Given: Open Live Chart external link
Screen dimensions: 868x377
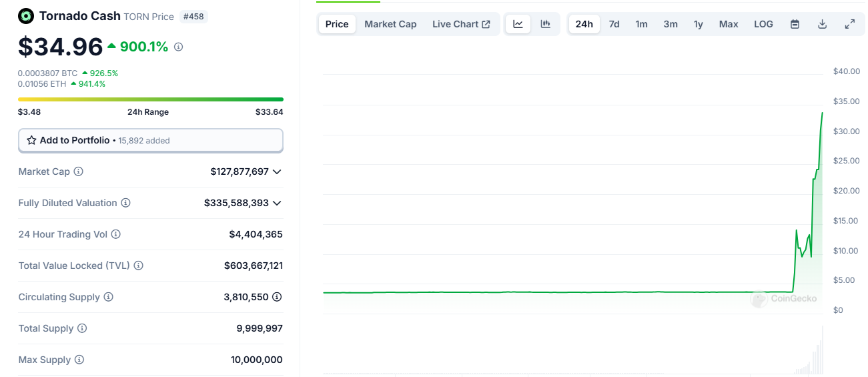Looking at the screenshot, I should pos(461,24).
